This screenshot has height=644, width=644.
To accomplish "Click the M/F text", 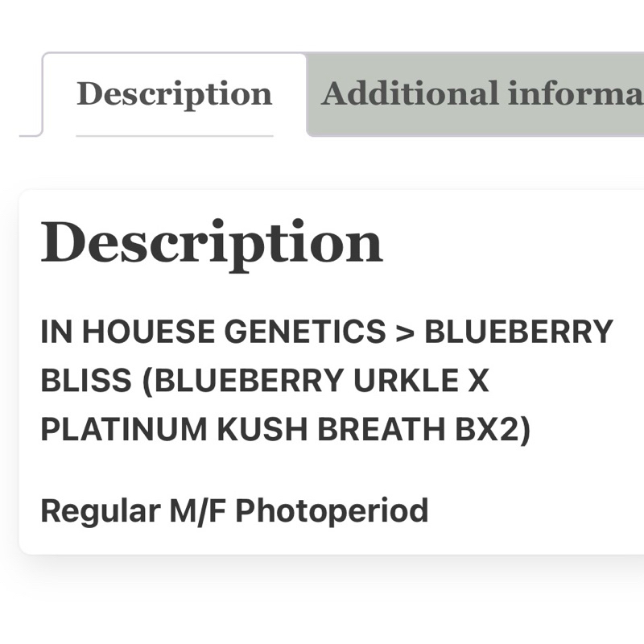I will 197,511.
